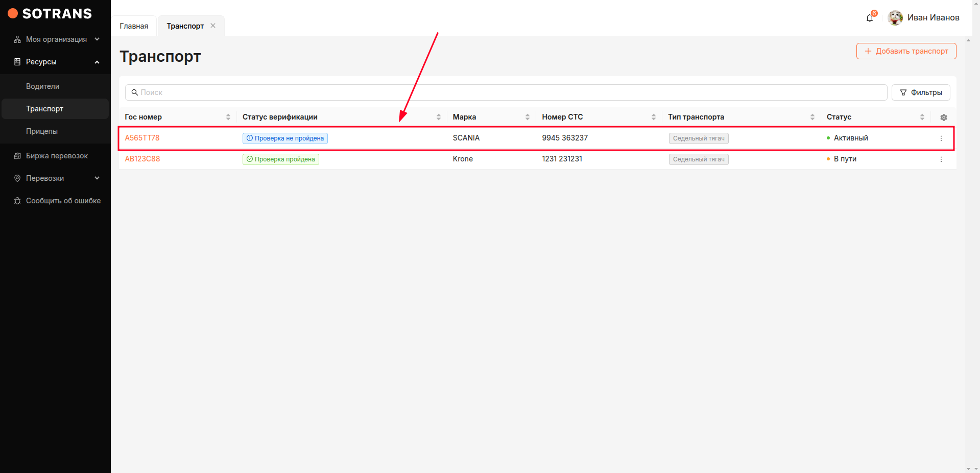Sort by Статус верификации column

(438, 117)
